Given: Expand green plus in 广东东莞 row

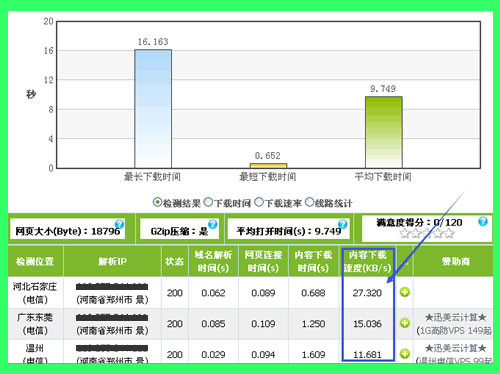Looking at the screenshot, I should (405, 323).
